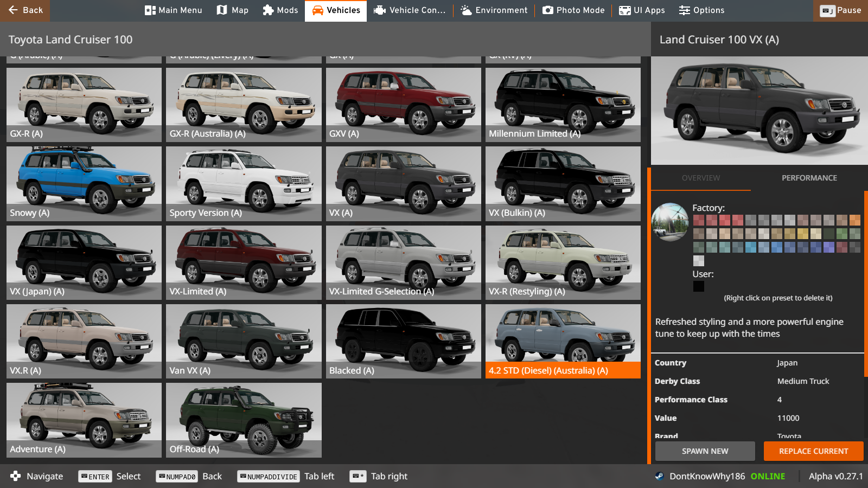The image size is (868, 488).
Task: Pick the orange factory color swatch
Action: coord(855,220)
